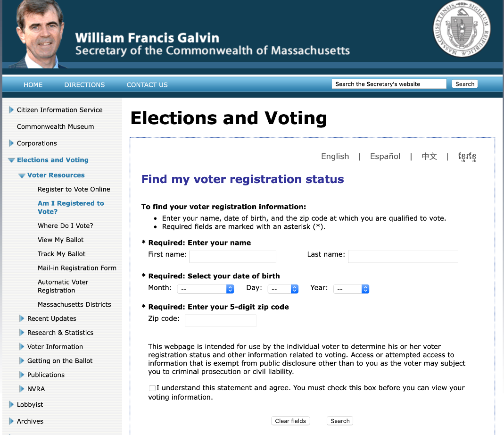Collapse the Voter Resources triangle

click(x=22, y=176)
